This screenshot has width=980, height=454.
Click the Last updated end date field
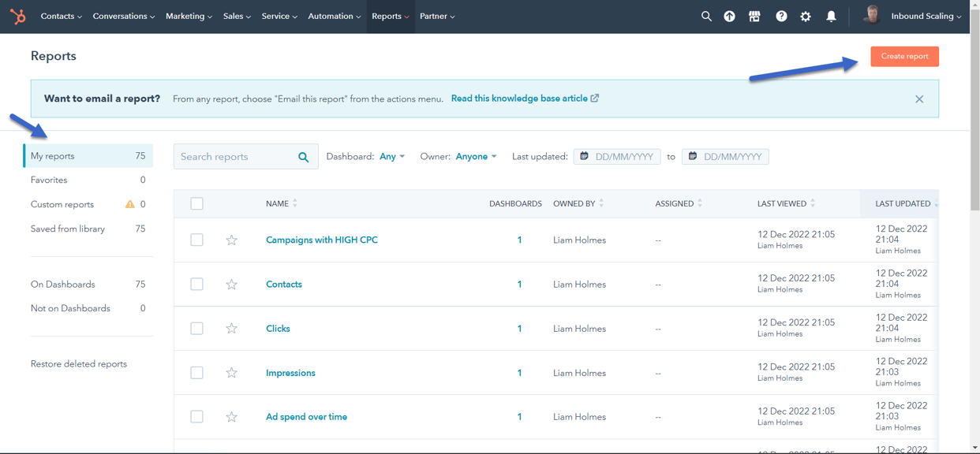click(725, 157)
